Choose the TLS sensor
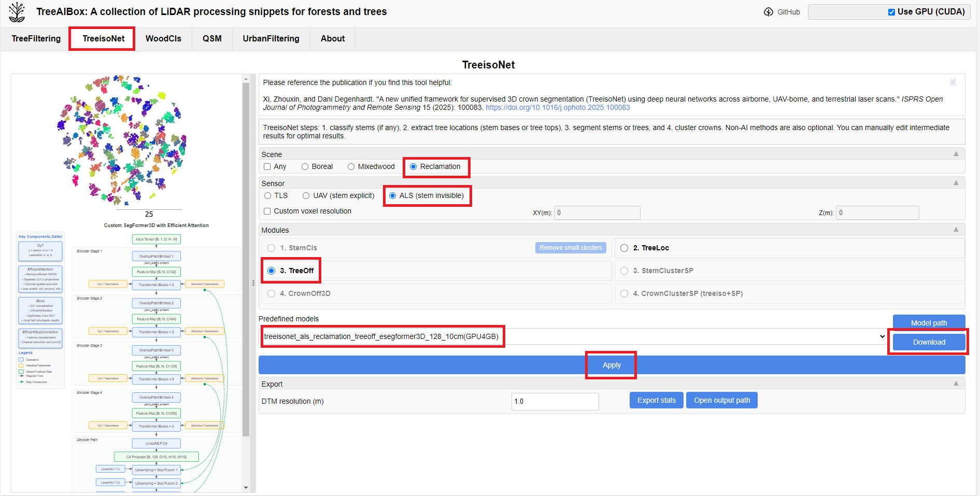980x496 pixels. coord(267,195)
